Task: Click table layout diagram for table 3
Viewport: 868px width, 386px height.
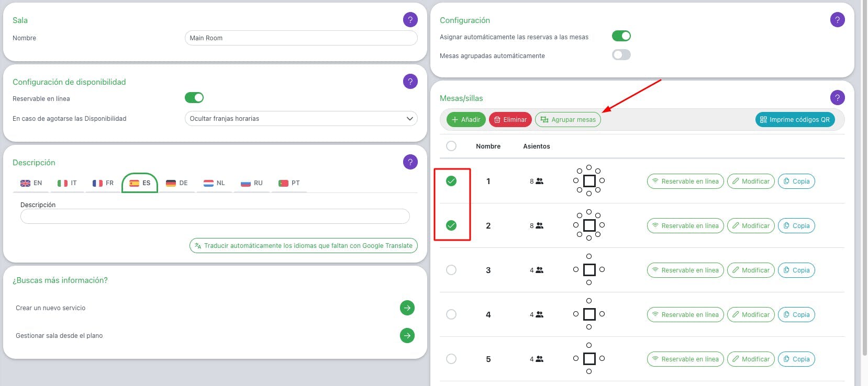Action: [589, 270]
